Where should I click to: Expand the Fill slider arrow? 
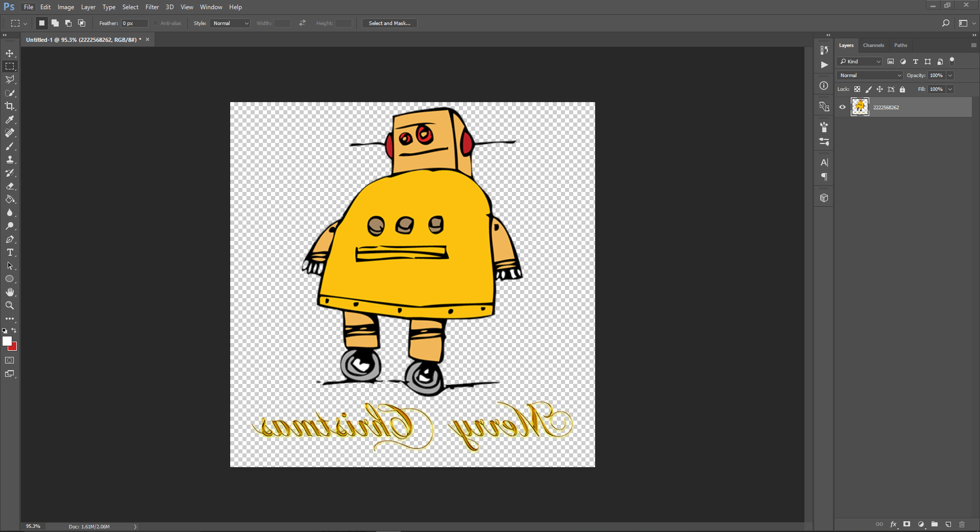point(950,89)
